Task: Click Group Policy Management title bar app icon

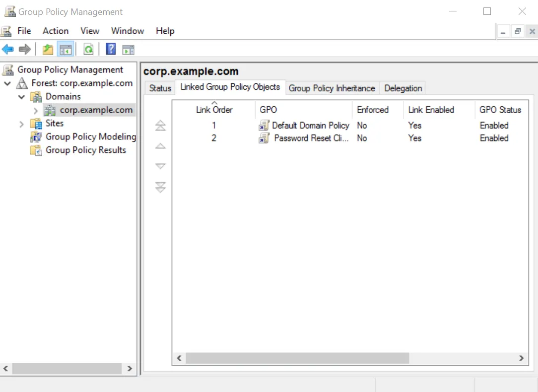Action: point(10,11)
